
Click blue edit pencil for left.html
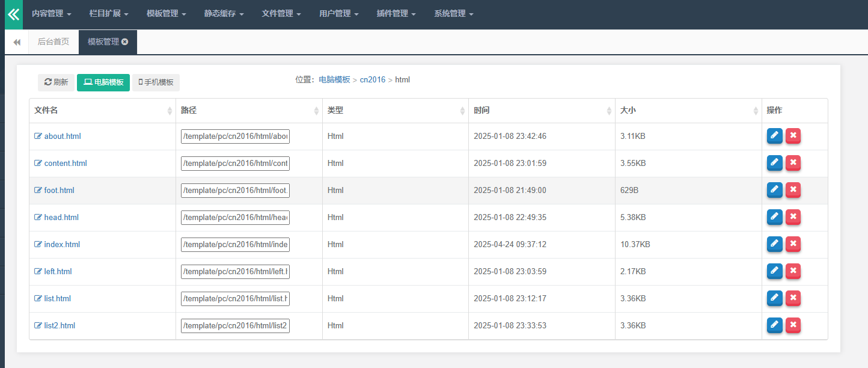tap(774, 271)
